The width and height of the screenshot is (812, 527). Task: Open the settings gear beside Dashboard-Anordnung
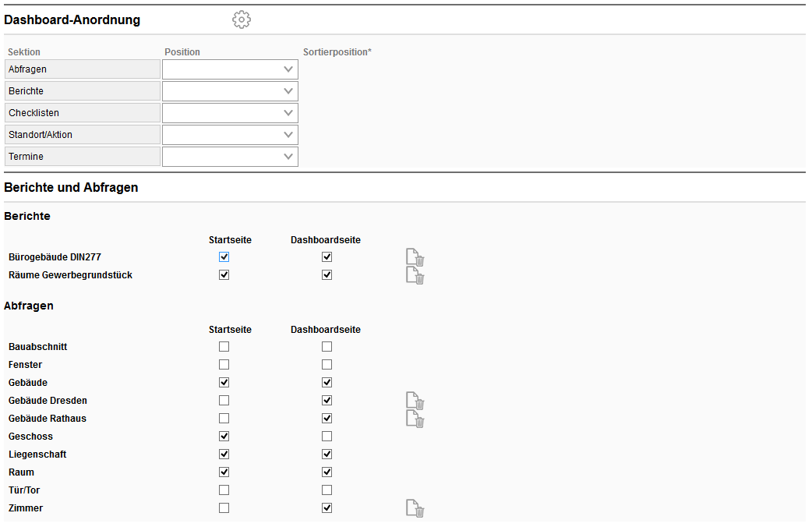point(241,19)
